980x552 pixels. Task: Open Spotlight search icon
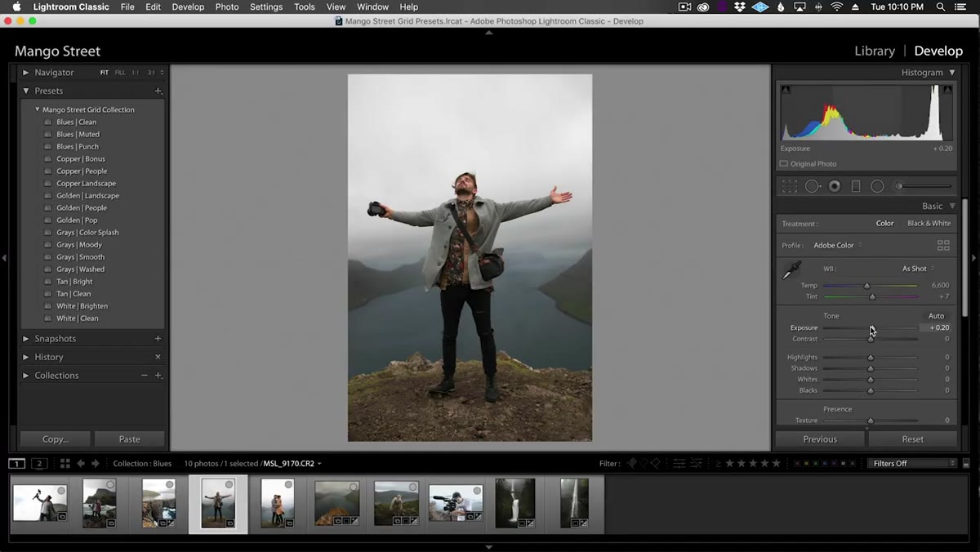coord(941,7)
